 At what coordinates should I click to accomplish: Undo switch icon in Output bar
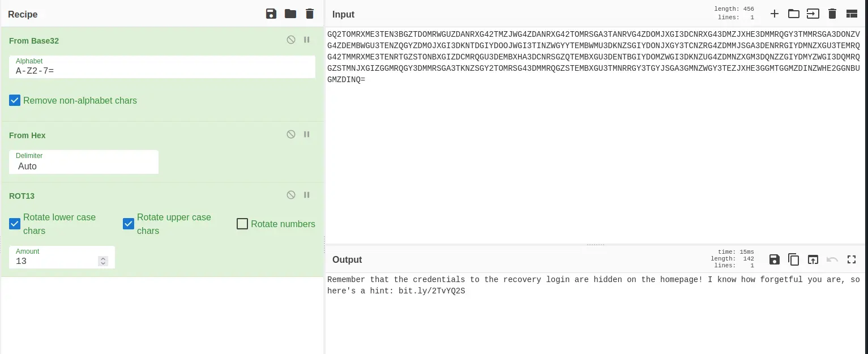click(832, 260)
